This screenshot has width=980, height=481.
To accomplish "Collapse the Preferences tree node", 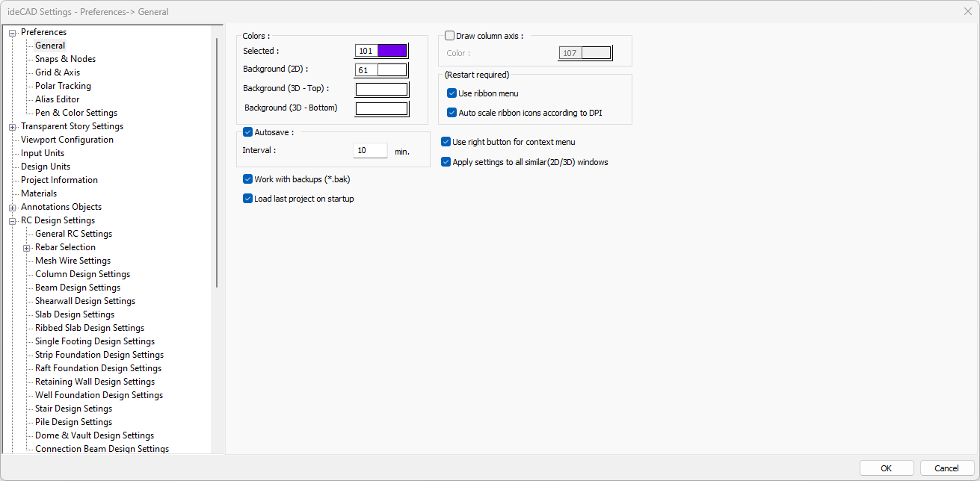I will (12, 32).
